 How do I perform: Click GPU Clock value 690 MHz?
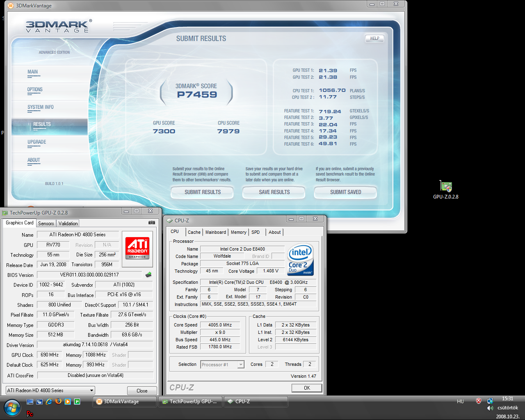[50, 355]
